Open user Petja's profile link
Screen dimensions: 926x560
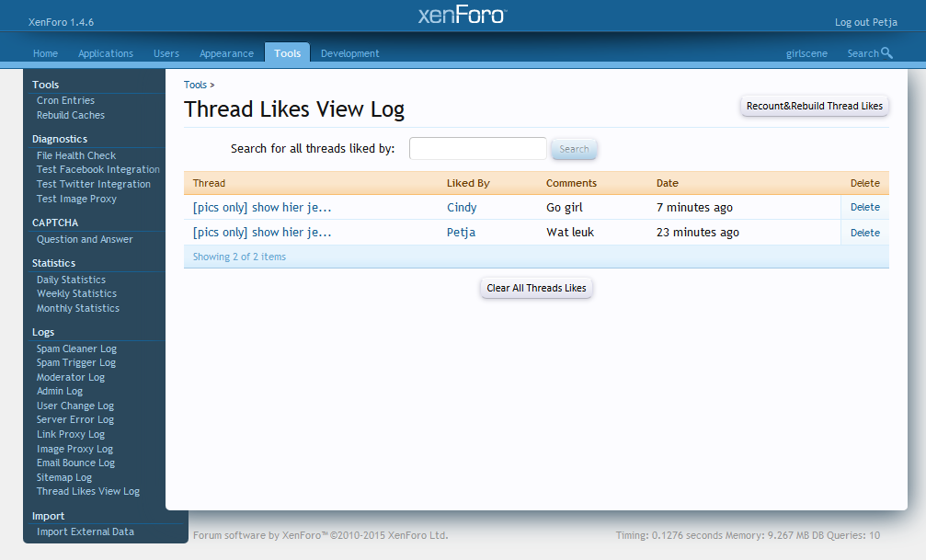click(461, 232)
